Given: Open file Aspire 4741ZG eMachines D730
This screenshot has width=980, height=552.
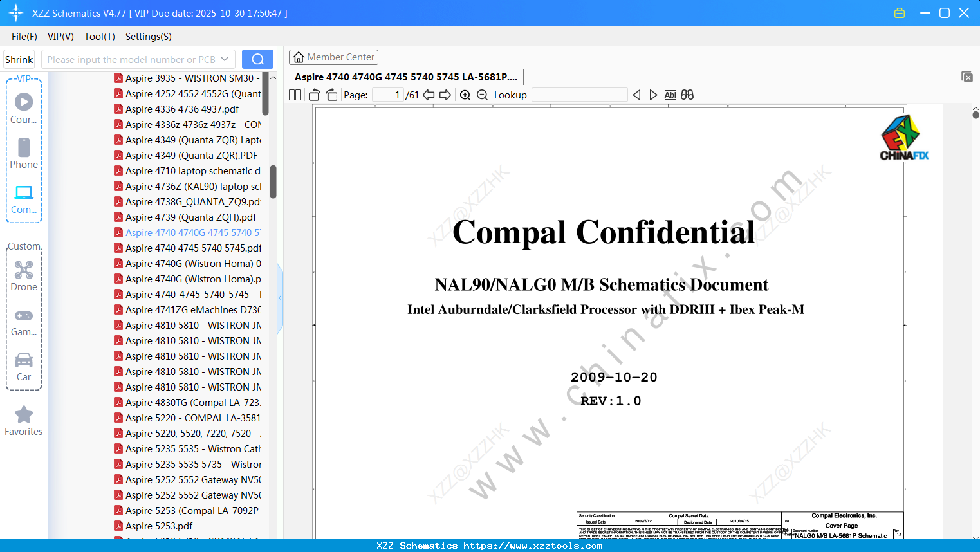Looking at the screenshot, I should tap(187, 309).
